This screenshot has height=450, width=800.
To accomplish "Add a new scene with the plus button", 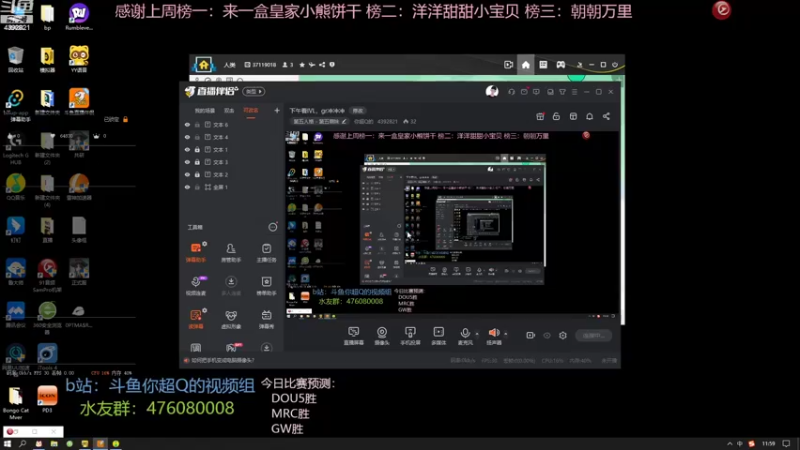I will tap(277, 110).
